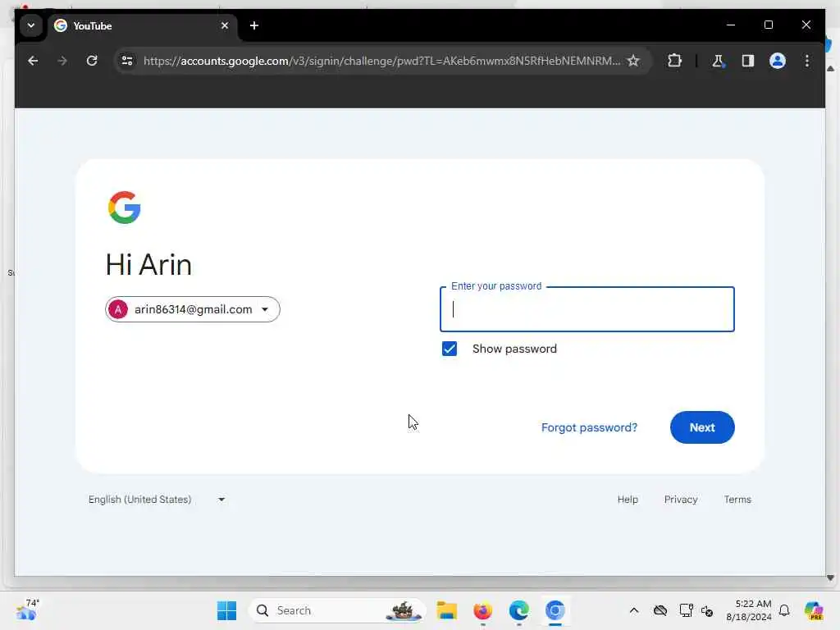The image size is (840, 630).
Task: Select the YouTube browser tab
Action: click(142, 25)
